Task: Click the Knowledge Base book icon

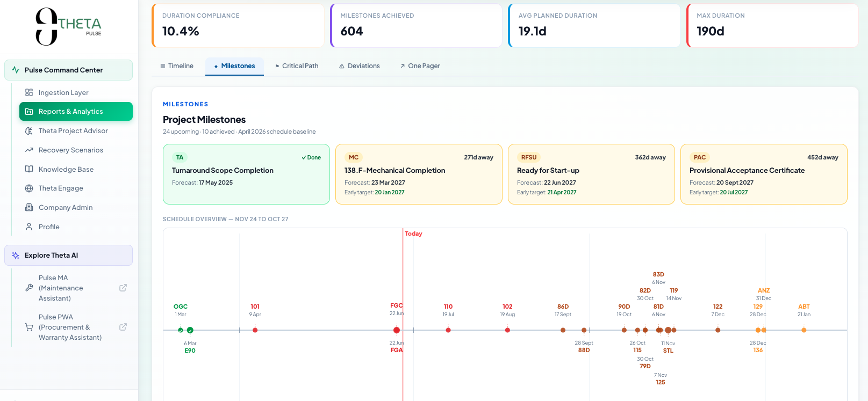Action: pyautogui.click(x=29, y=169)
